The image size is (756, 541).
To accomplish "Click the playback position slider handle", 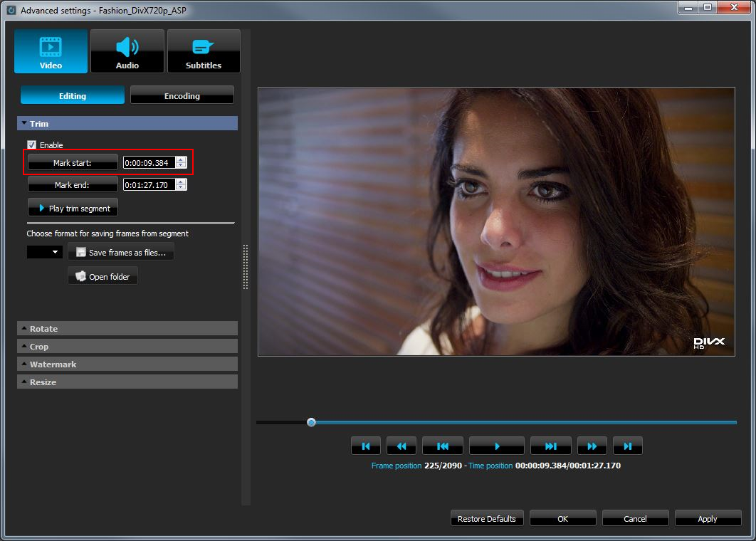I will (x=310, y=421).
